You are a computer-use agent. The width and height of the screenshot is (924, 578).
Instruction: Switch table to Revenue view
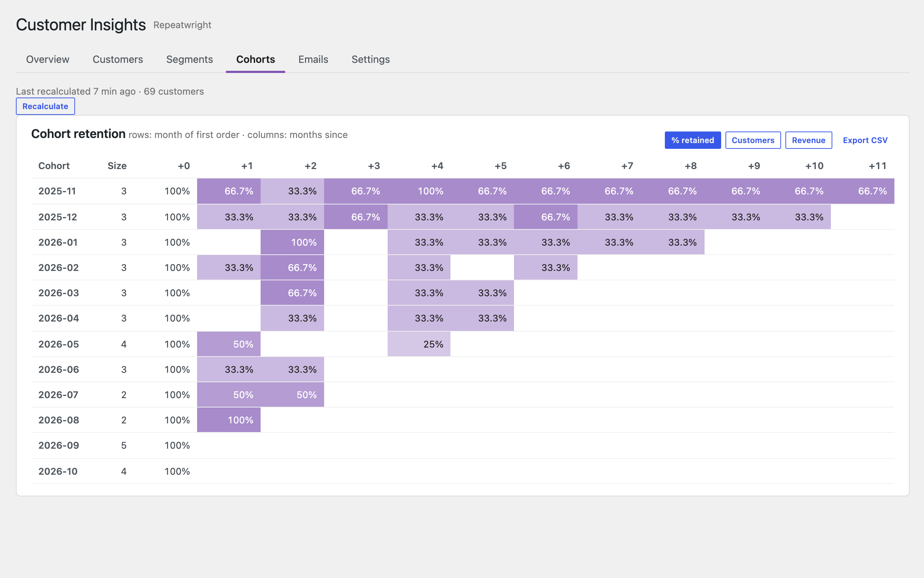pyautogui.click(x=808, y=140)
